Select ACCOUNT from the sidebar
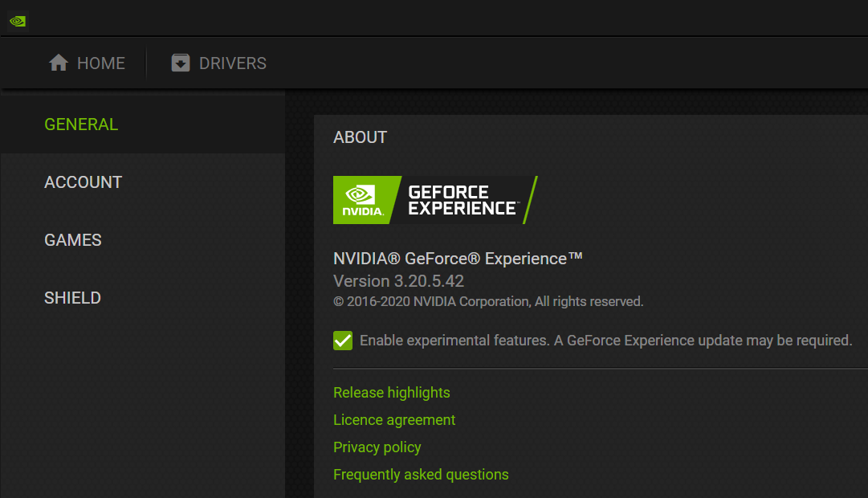The image size is (868, 498). [x=83, y=182]
